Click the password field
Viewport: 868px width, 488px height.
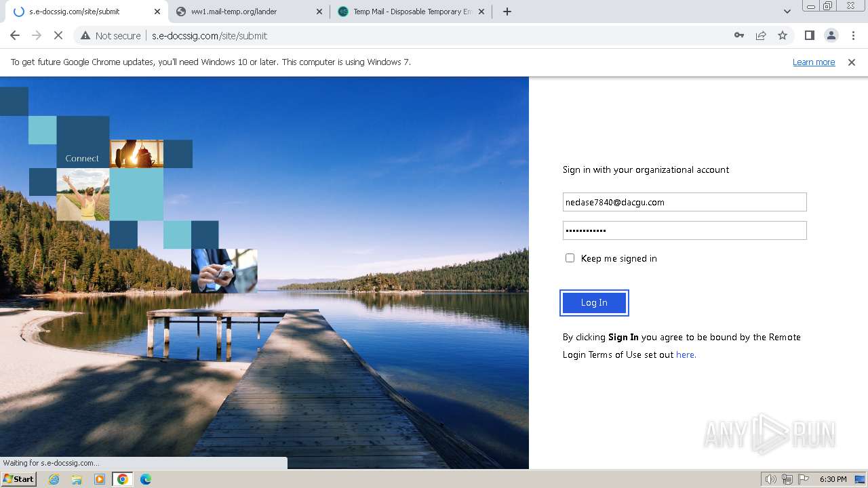pyautogui.click(x=685, y=230)
